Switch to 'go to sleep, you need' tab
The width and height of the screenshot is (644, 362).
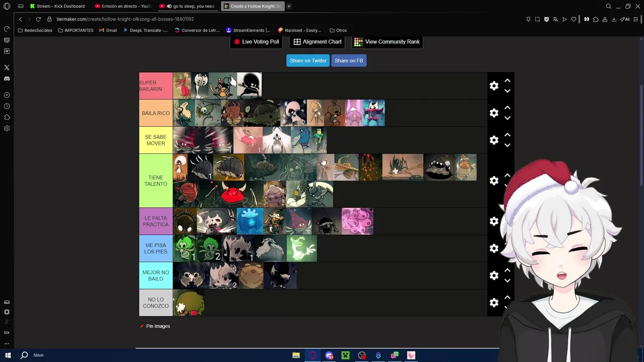(x=188, y=6)
